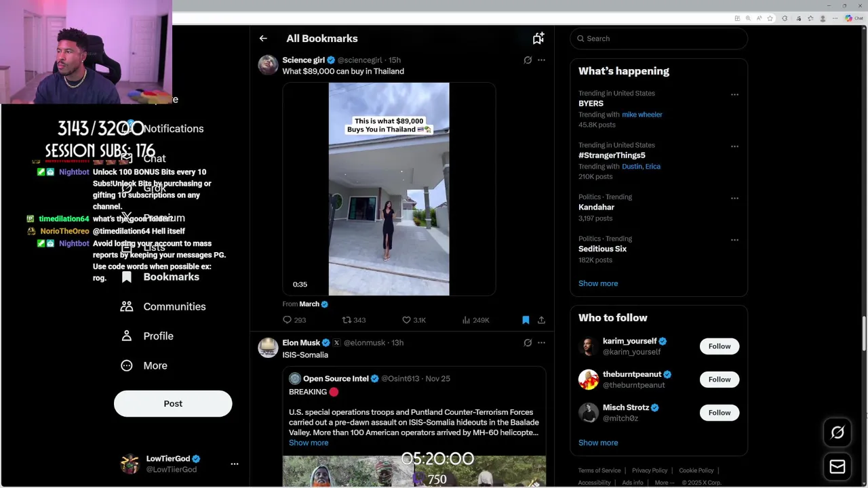
Task: Open mike wheeler trending link
Action: pos(642,115)
